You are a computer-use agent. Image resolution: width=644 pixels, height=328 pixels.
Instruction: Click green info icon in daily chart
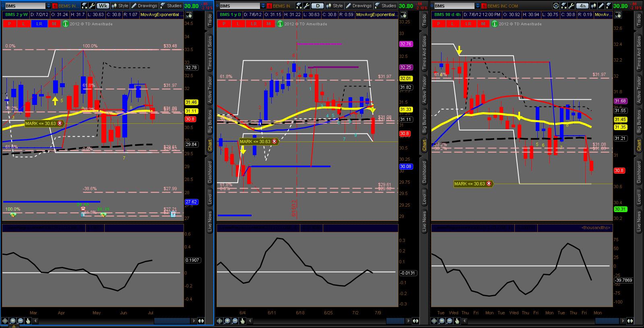coord(280,24)
